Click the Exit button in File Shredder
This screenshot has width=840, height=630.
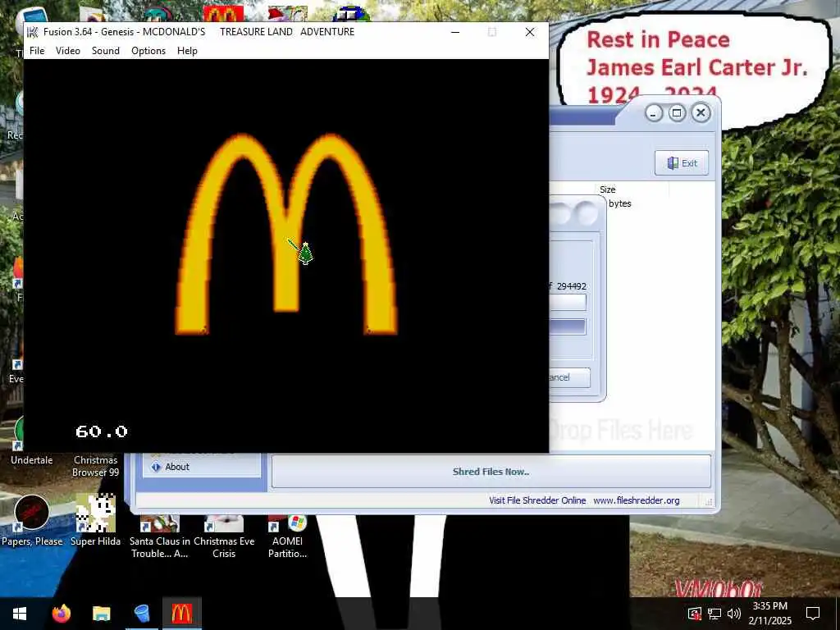(x=682, y=163)
